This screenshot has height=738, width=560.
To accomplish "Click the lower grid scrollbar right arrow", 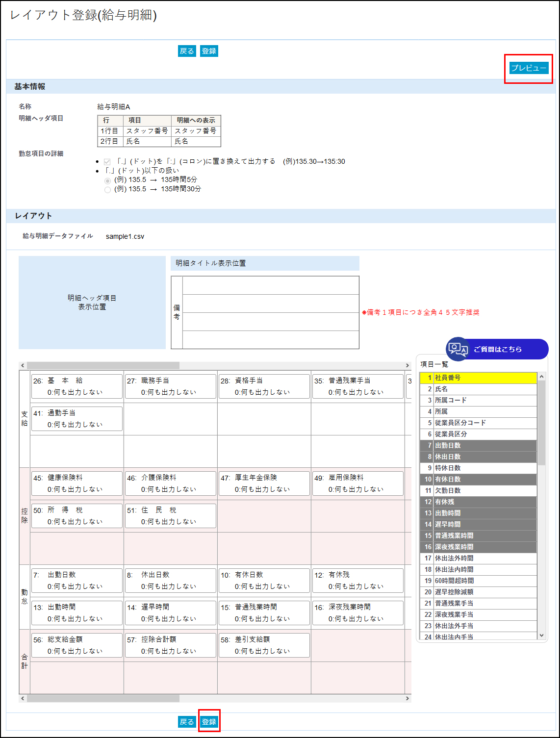I will pyautogui.click(x=407, y=698).
